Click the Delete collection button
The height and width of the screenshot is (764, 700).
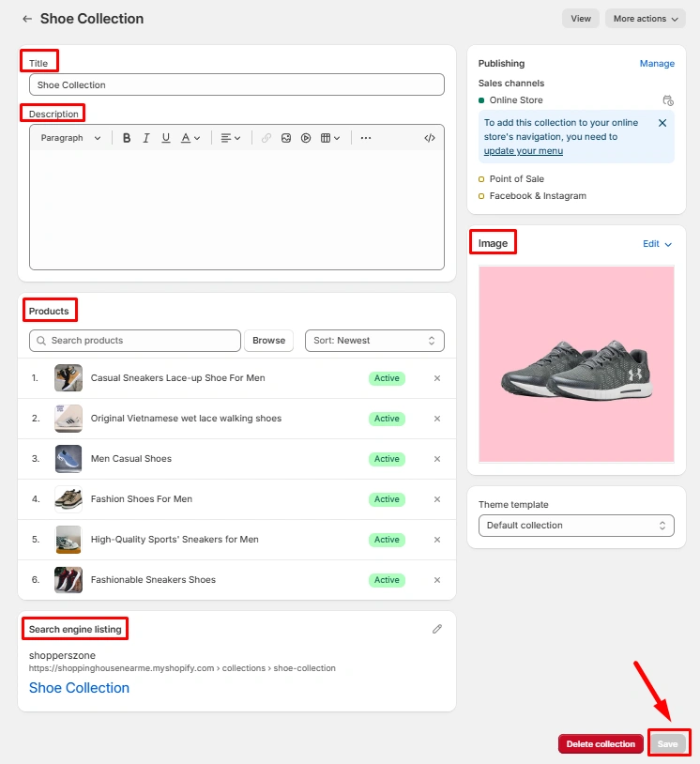point(601,744)
